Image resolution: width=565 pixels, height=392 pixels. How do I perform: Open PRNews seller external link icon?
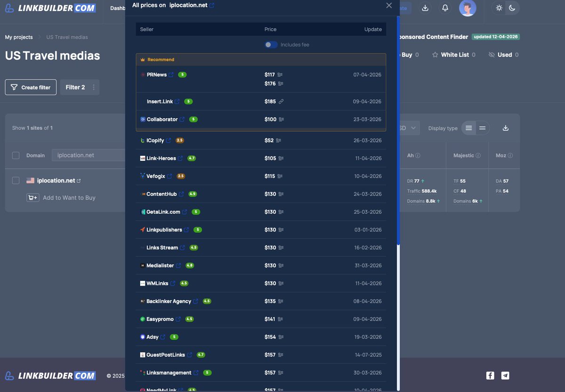[171, 75]
